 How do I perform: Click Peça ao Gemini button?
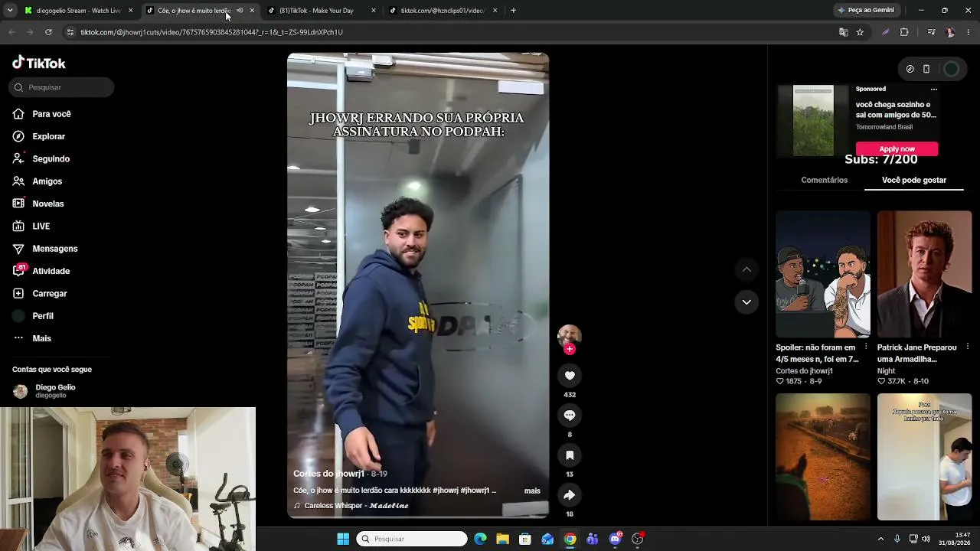(x=866, y=11)
